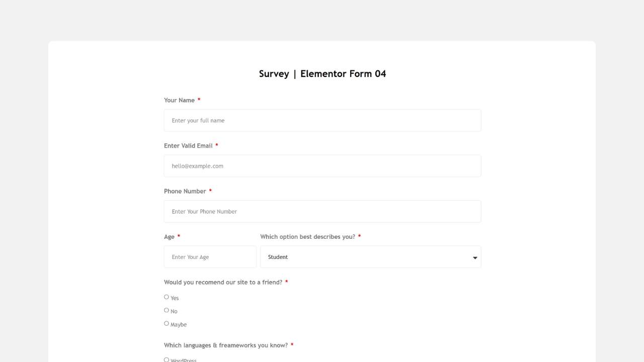
Task: Click the recommend-to-a-friend question label
Action: 223,282
